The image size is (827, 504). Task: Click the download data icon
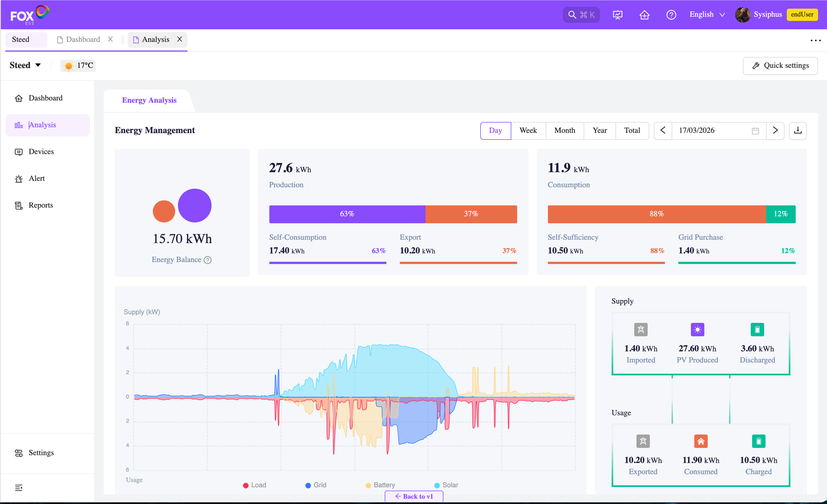click(x=797, y=130)
